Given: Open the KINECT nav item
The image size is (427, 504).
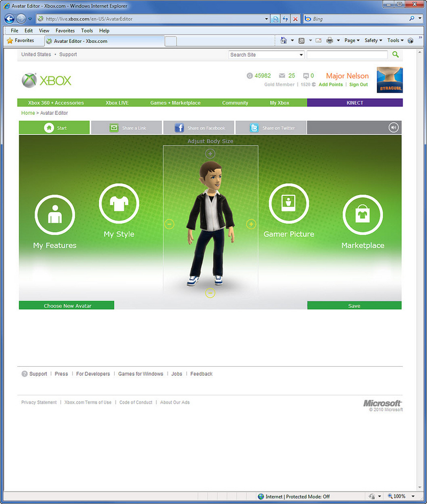Looking at the screenshot, I should (x=355, y=103).
